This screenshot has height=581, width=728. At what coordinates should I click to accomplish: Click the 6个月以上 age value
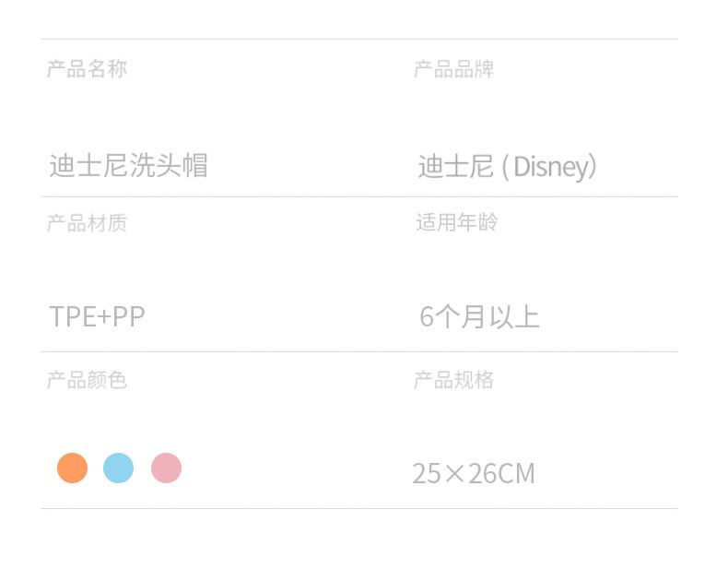(x=479, y=317)
